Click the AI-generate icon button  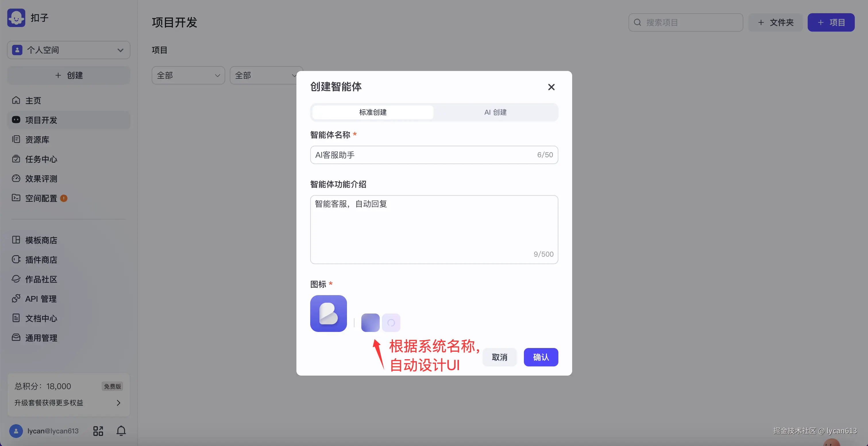(x=391, y=323)
